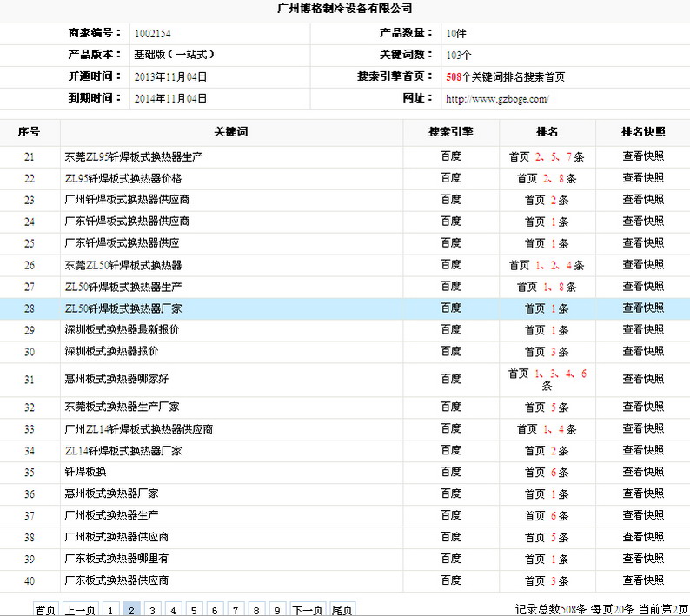Click the 上一页 previous page button
This screenshot has height=616, width=690.
pos(81,610)
